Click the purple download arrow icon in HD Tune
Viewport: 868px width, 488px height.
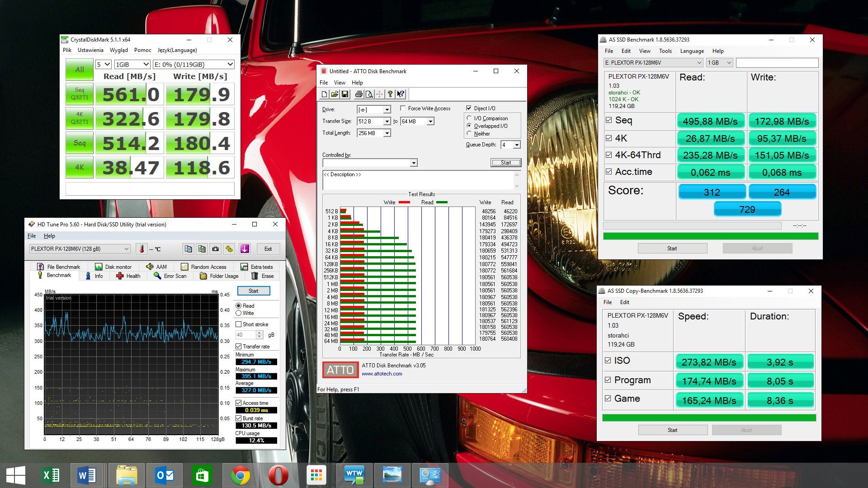point(245,249)
